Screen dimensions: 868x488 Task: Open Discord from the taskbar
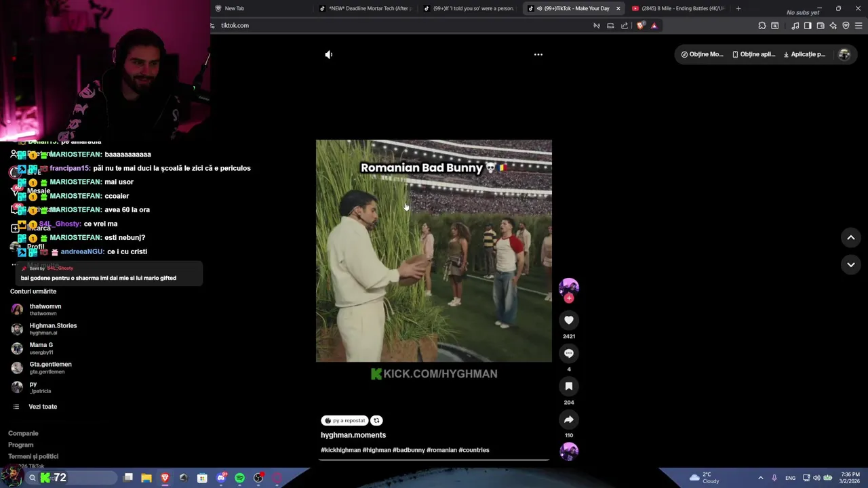pyautogui.click(x=221, y=478)
